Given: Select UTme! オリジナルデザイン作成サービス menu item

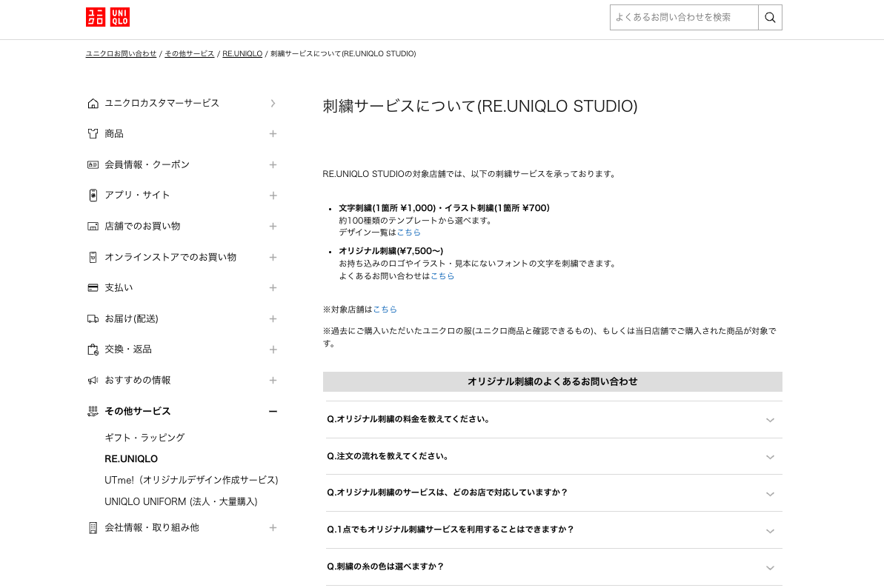Looking at the screenshot, I should coord(191,480).
